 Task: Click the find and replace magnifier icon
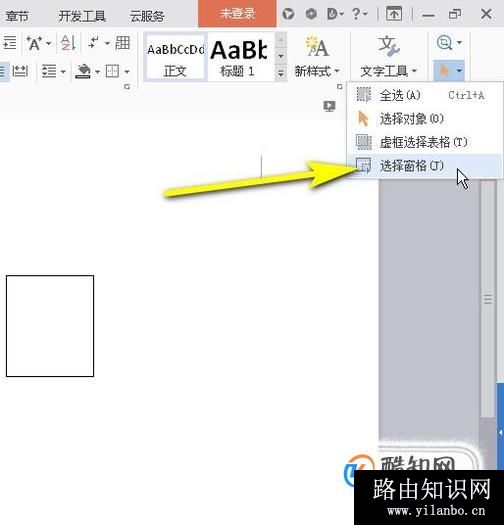[444, 43]
